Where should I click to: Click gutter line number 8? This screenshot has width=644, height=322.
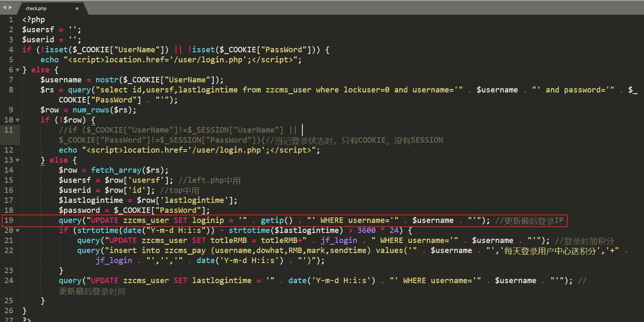(x=11, y=90)
